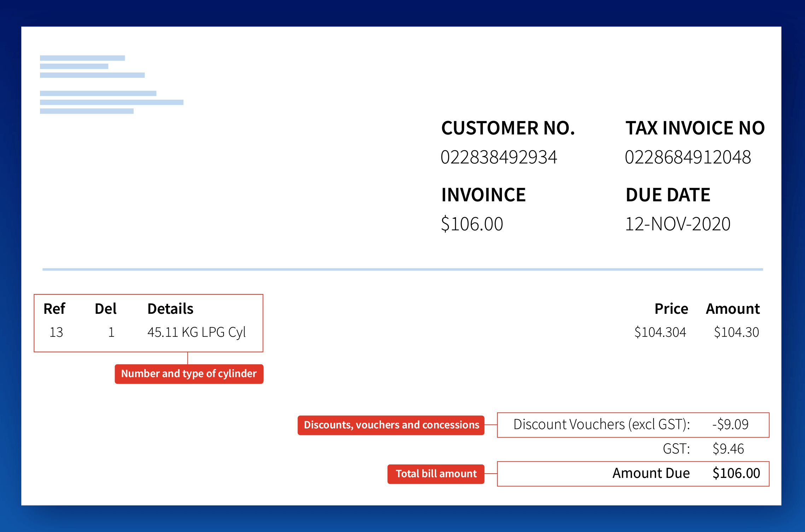Screen dimensions: 805x532
Task: Click the Ref column header
Action: [x=54, y=309]
